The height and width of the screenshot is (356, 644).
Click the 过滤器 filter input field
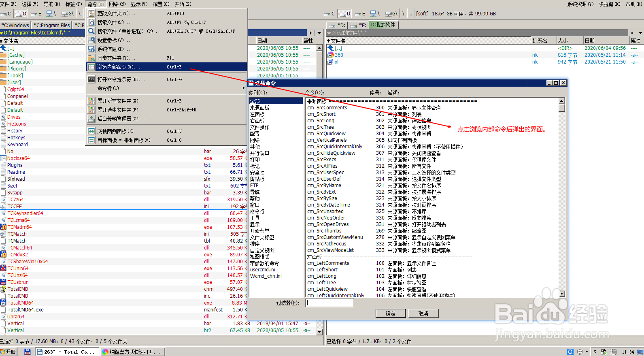(x=329, y=303)
